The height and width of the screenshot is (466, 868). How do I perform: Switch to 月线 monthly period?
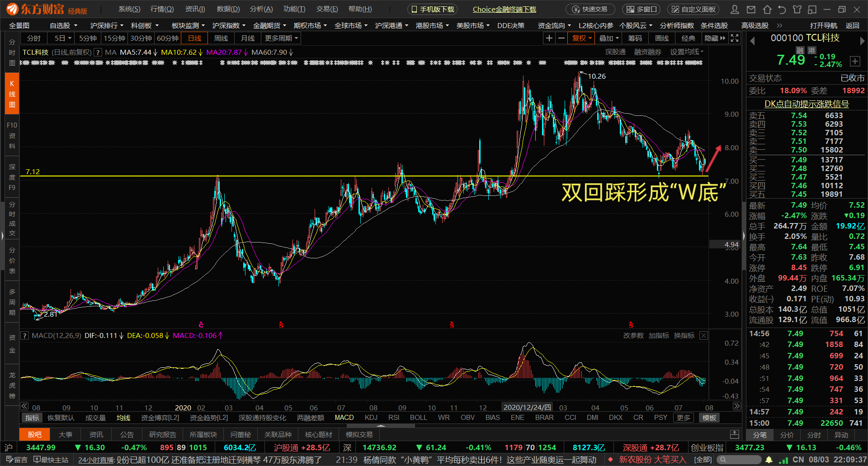coord(247,38)
